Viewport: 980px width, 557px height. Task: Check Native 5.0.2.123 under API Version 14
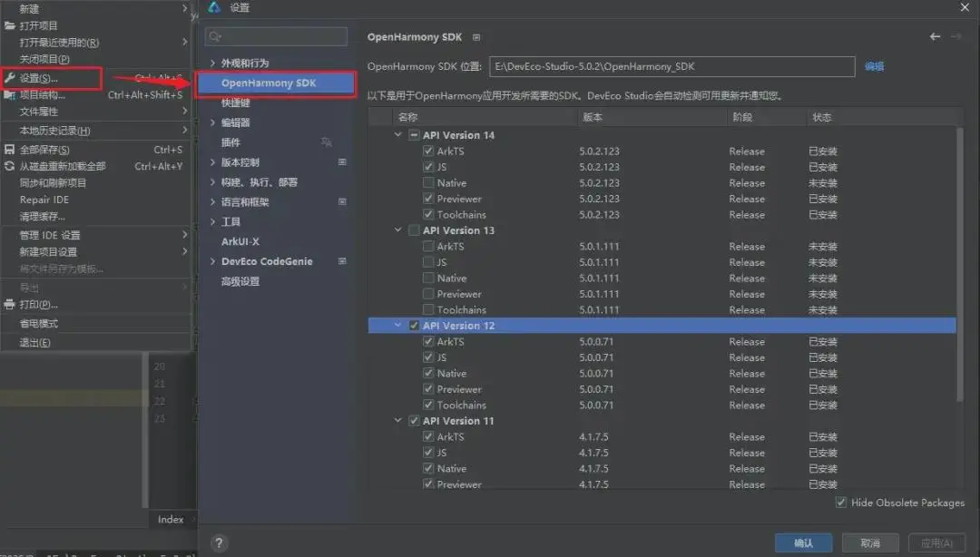click(428, 182)
